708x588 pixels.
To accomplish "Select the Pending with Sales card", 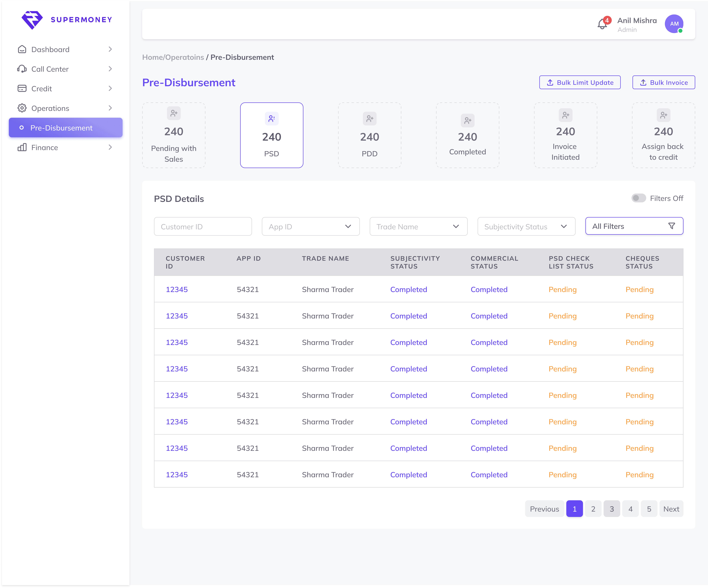I will pos(174,135).
